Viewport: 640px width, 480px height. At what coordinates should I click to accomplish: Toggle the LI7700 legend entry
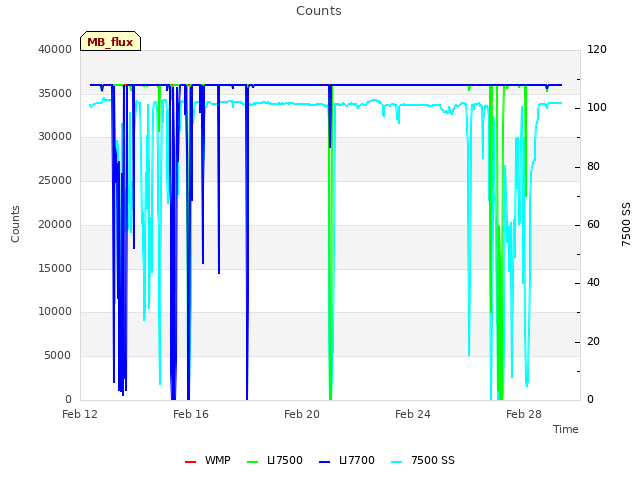click(347, 460)
